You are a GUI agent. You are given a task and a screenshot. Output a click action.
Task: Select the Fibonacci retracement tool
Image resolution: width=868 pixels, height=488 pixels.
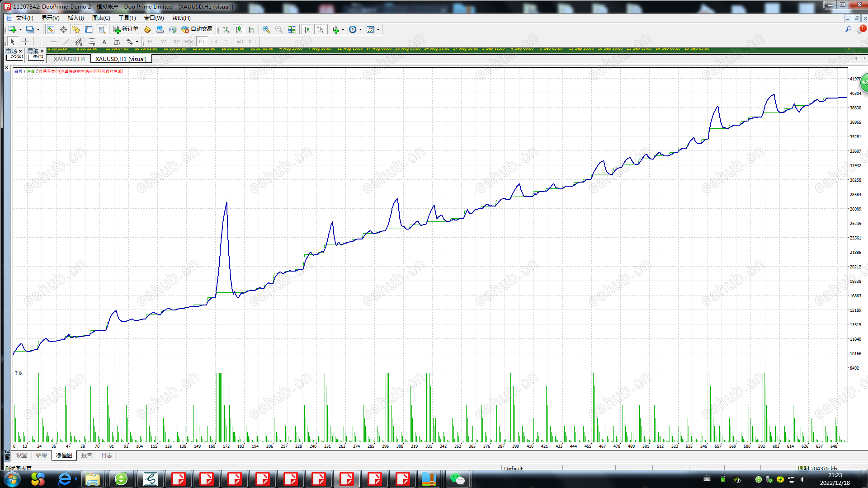(x=92, y=42)
